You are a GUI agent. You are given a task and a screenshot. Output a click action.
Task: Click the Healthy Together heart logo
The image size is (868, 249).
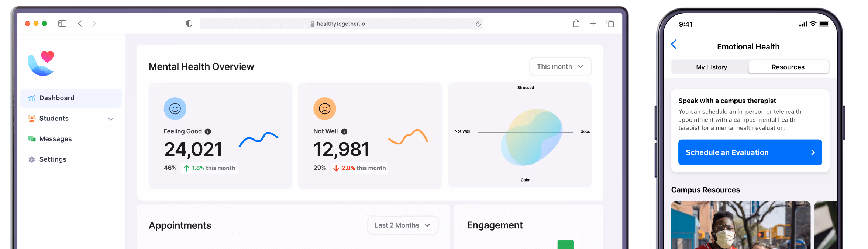(41, 63)
